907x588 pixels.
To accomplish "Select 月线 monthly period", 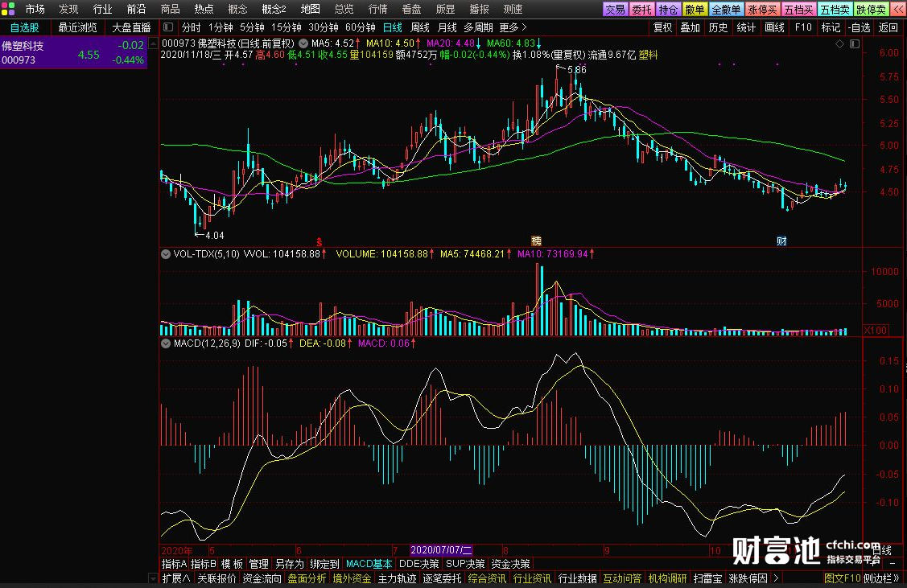I will click(x=447, y=27).
